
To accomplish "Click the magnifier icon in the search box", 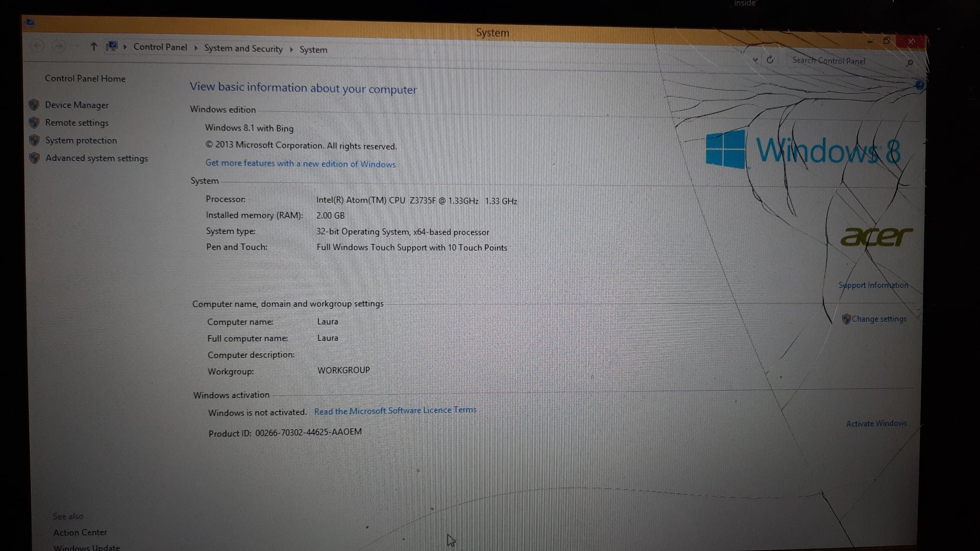I will coord(909,63).
